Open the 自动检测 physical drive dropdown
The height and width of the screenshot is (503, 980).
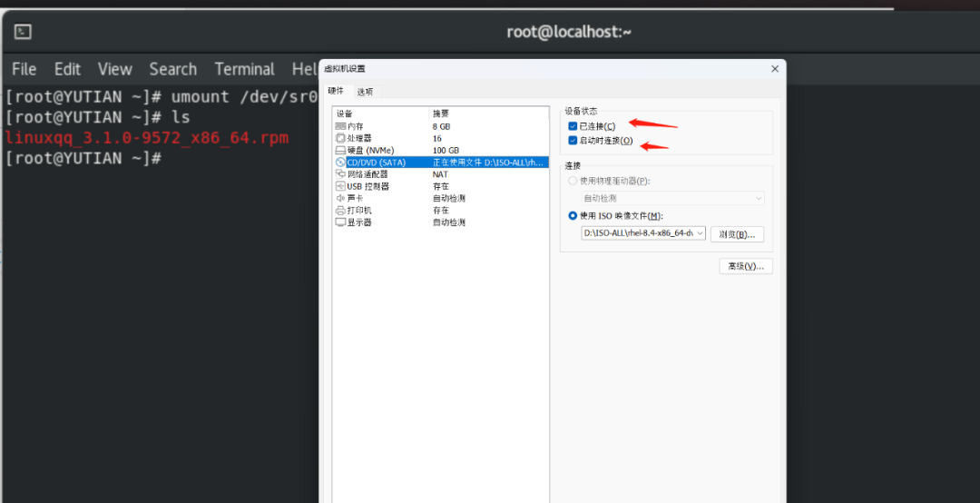point(672,198)
